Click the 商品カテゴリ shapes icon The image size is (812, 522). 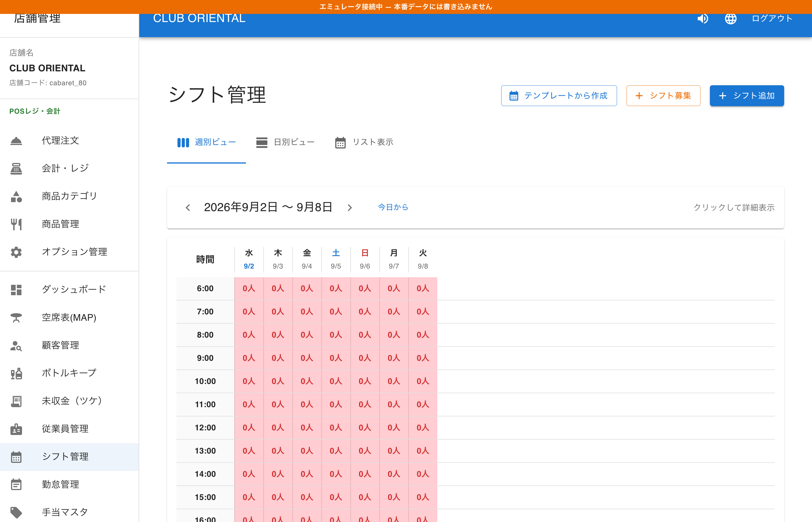point(16,196)
